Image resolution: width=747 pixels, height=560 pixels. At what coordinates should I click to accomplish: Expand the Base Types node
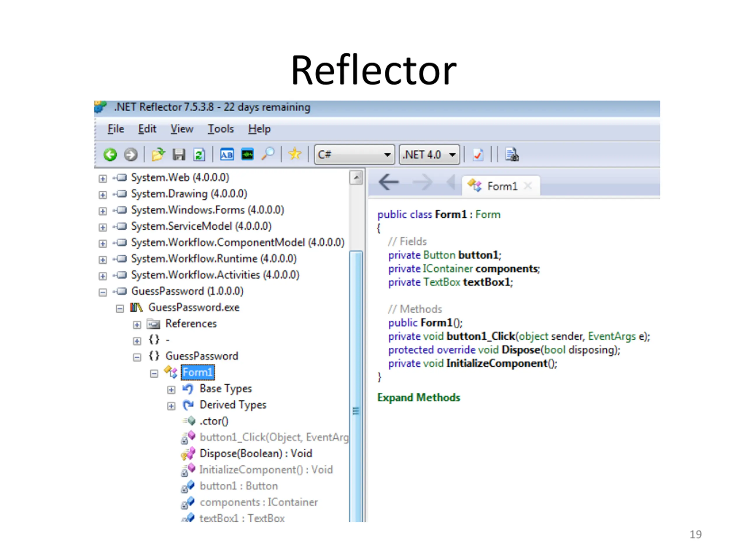[x=171, y=390]
